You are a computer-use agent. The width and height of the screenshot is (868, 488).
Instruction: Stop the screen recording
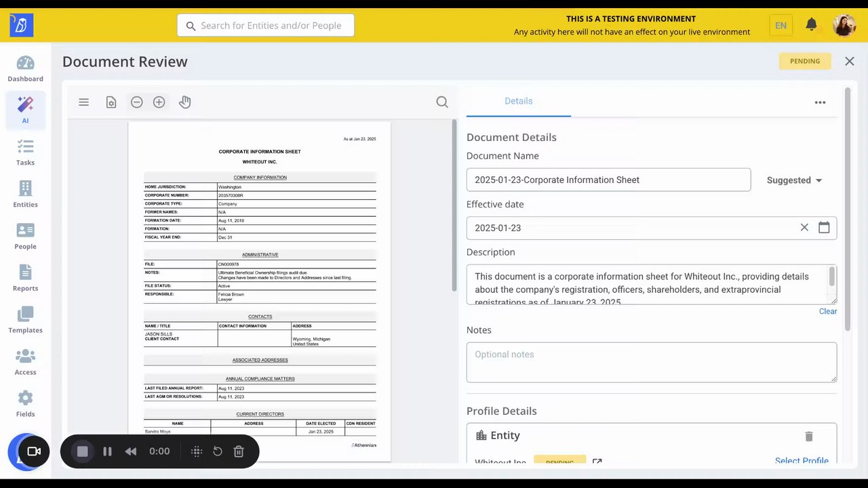click(x=82, y=451)
